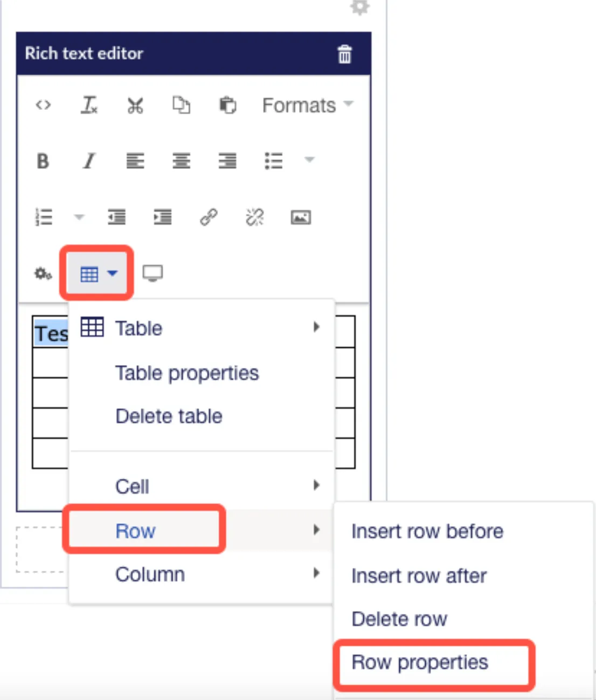Click the source code icon
The height and width of the screenshot is (700, 596).
[43, 105]
